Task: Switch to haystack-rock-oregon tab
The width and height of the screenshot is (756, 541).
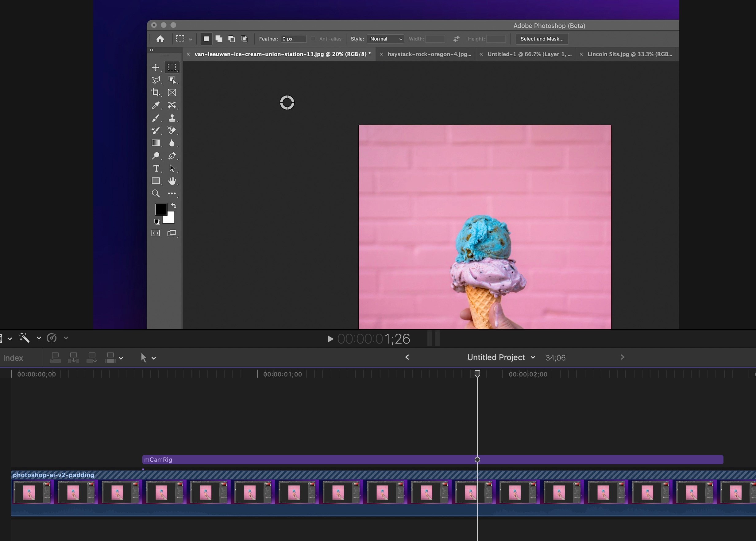Action: (x=430, y=54)
